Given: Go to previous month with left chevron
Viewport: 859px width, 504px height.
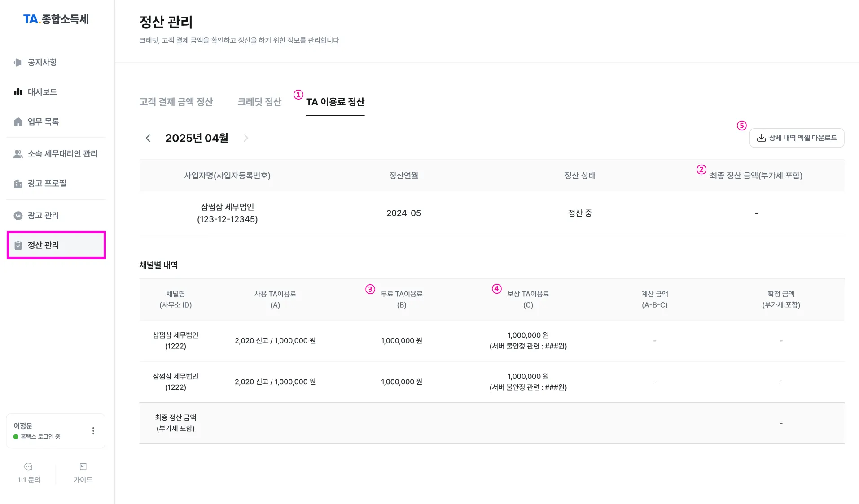Looking at the screenshot, I should pos(148,138).
